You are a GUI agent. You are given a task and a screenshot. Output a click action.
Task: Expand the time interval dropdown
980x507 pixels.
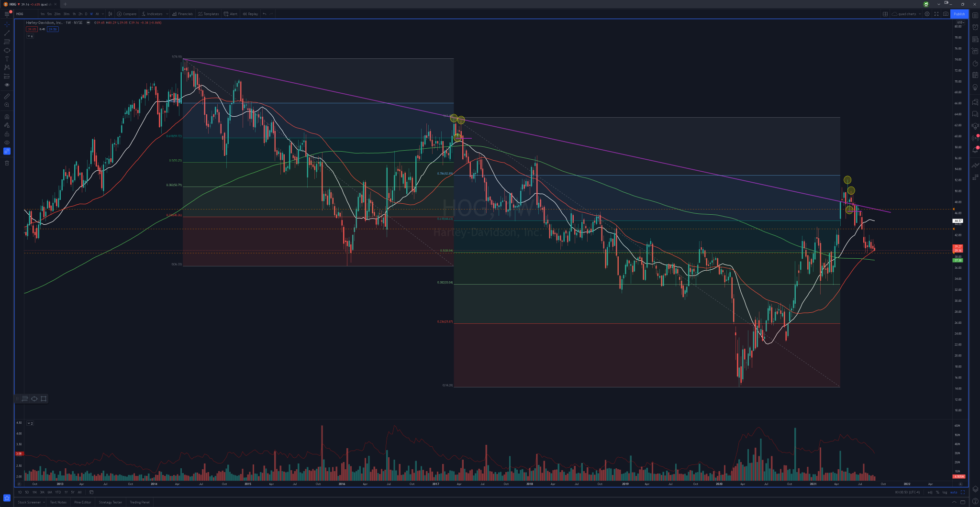click(x=103, y=14)
